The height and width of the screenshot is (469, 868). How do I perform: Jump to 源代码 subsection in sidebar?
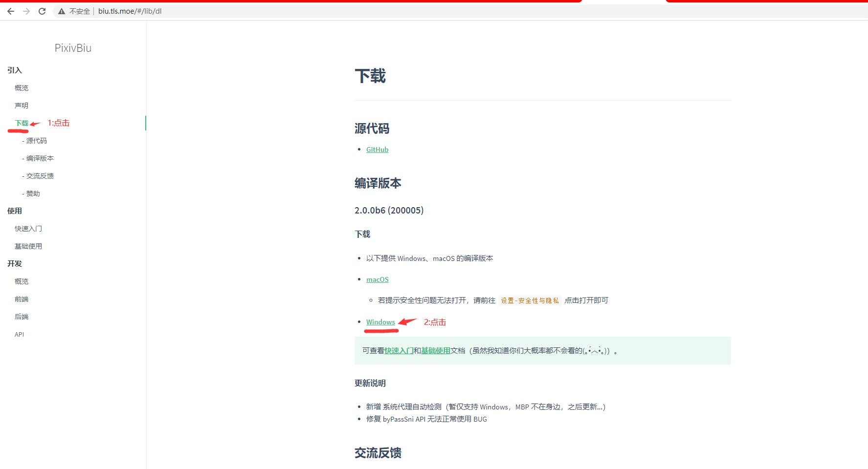(36, 141)
